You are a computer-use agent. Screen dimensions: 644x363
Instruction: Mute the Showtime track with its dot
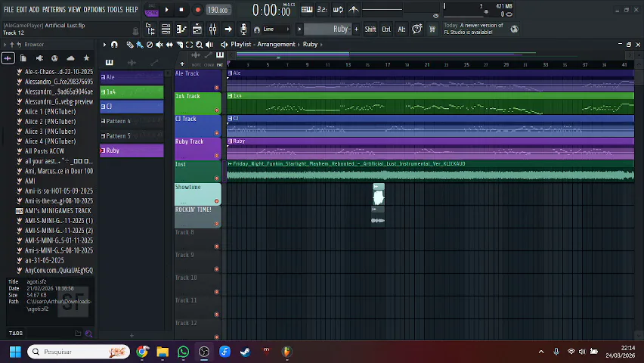(216, 201)
